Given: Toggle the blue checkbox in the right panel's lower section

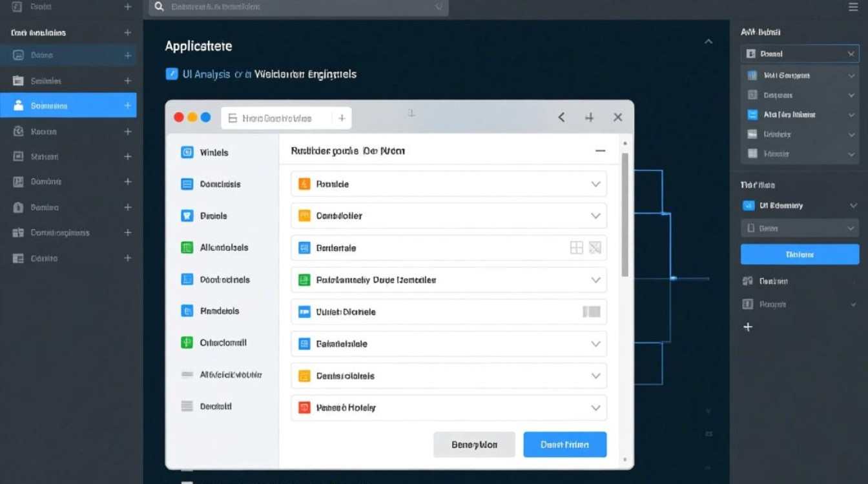Looking at the screenshot, I should (x=749, y=206).
